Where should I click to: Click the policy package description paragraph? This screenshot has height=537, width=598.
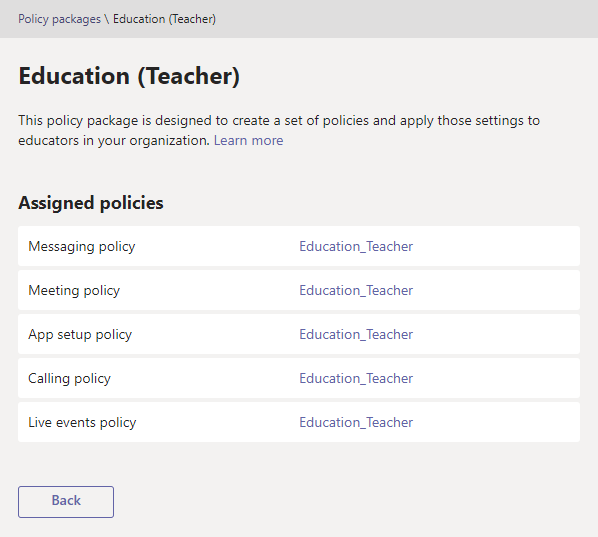coord(279,130)
